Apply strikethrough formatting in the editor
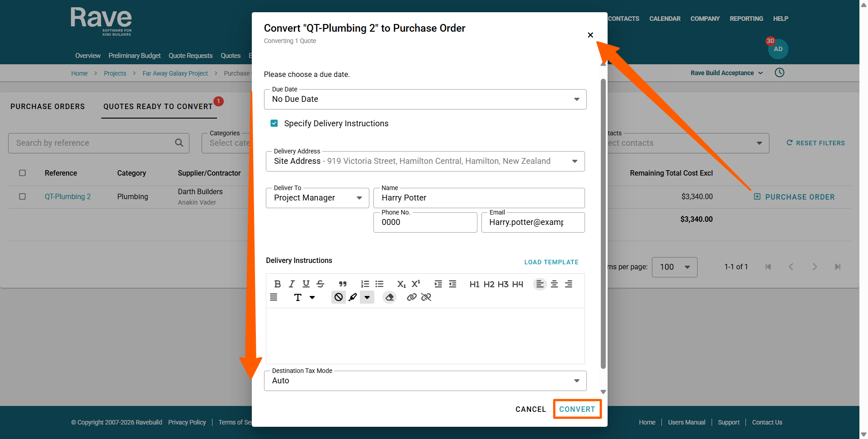This screenshot has width=868, height=439. [320, 284]
